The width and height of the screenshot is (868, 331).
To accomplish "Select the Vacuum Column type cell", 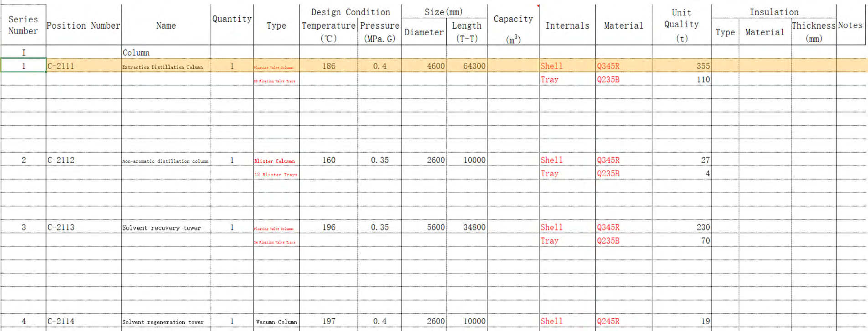I will 276,321.
